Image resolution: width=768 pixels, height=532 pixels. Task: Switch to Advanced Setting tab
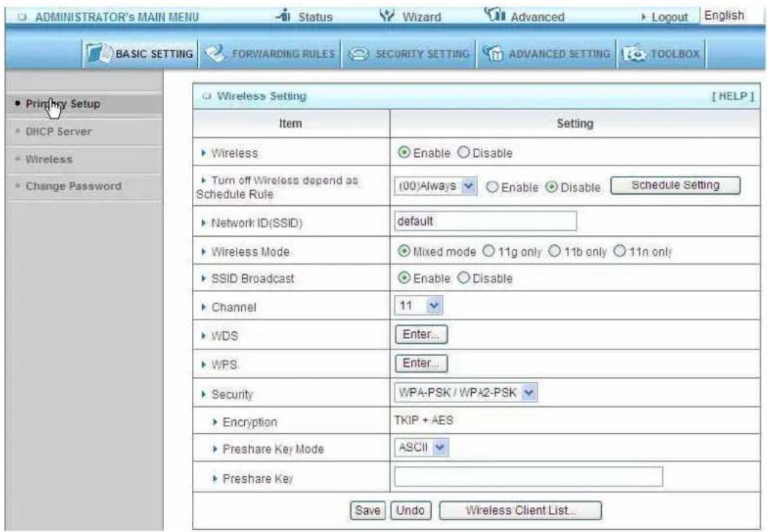[547, 53]
